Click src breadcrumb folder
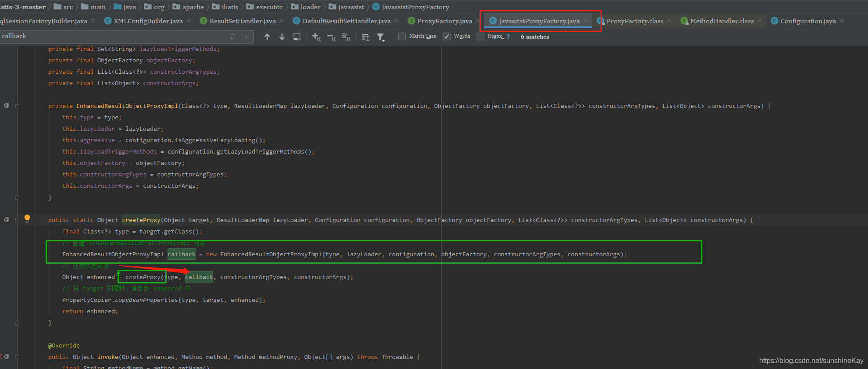868x369 pixels. (x=63, y=7)
